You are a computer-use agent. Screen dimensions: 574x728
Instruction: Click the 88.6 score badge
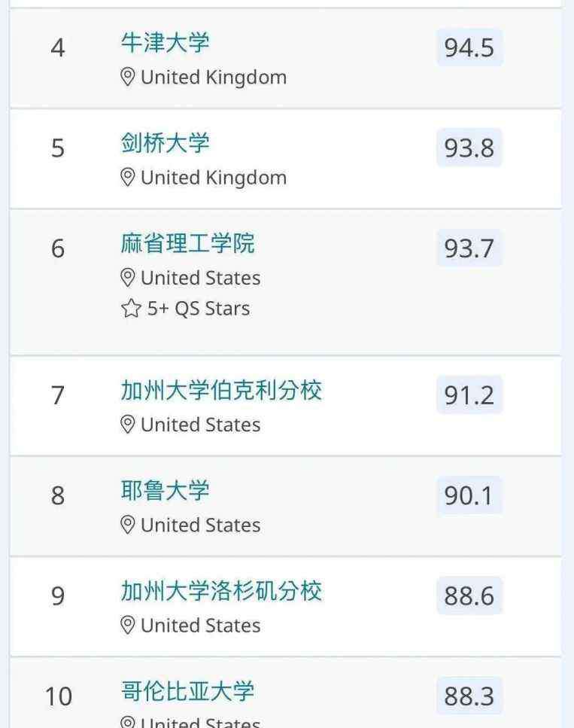[x=469, y=595]
